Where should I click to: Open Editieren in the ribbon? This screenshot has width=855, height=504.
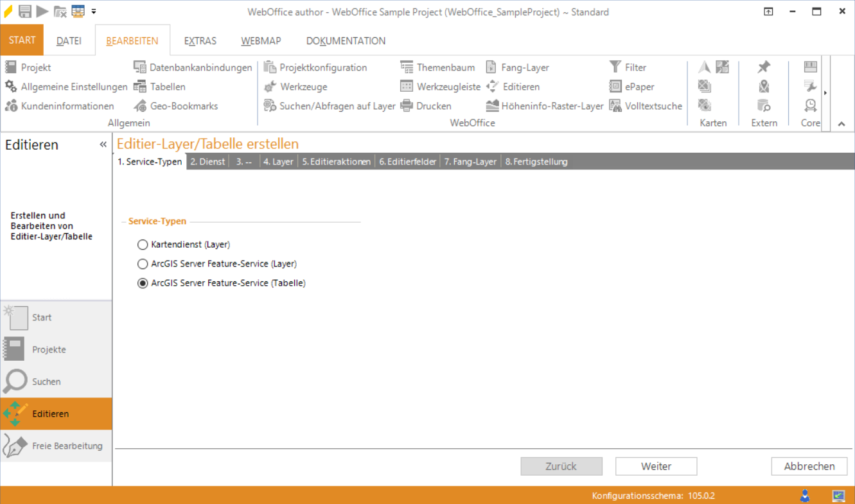tap(513, 87)
